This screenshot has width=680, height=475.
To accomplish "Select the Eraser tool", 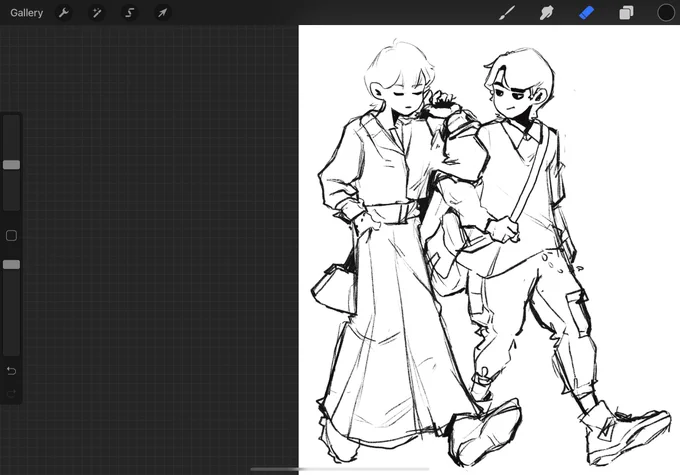I will (x=586, y=13).
